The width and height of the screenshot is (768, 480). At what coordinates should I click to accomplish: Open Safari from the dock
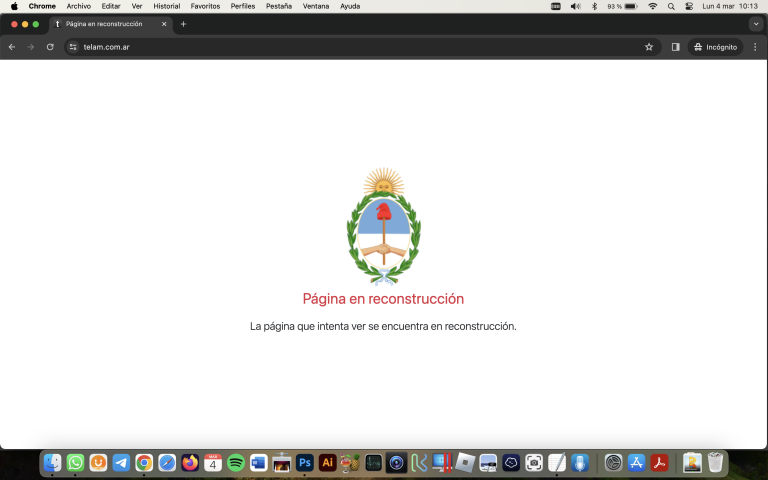pos(167,462)
